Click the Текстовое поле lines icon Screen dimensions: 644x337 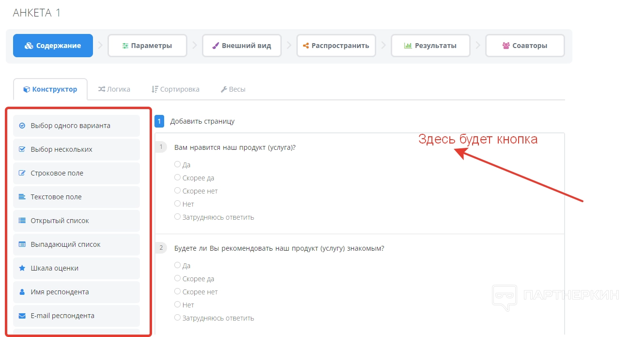point(22,197)
